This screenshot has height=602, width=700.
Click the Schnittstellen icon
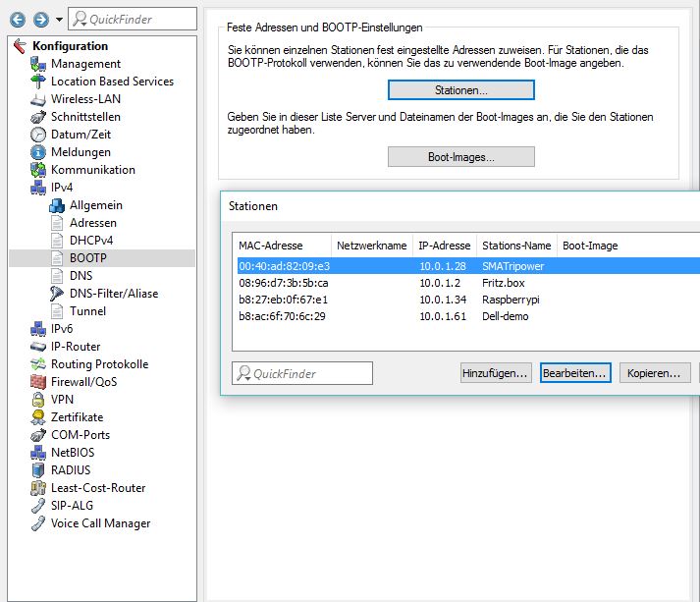pyautogui.click(x=38, y=117)
